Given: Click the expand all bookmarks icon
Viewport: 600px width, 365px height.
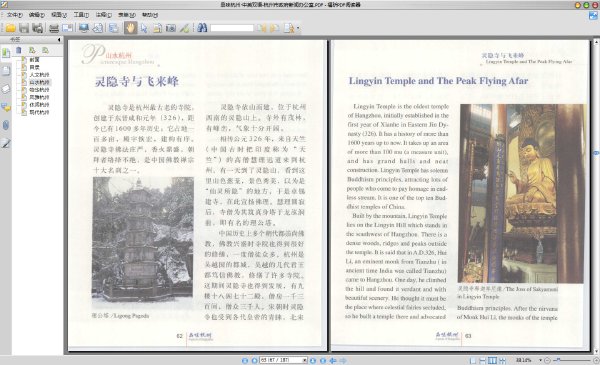Looking at the screenshot, I should coord(32,50).
